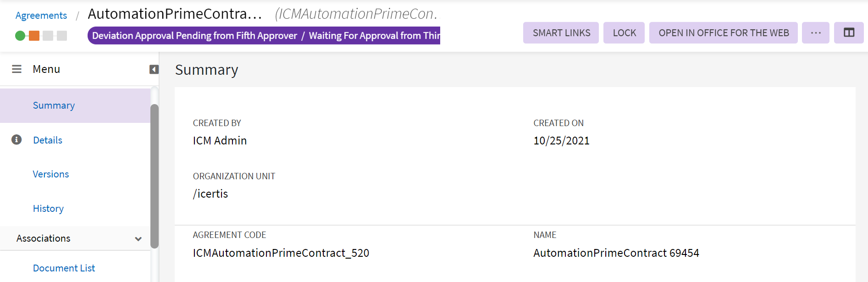Click the Associations section header
868x282 pixels.
coord(44,238)
